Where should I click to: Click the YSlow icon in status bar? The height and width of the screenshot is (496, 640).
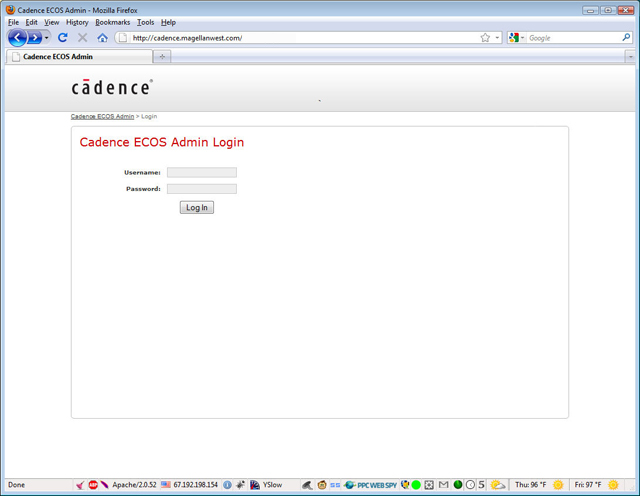click(x=255, y=485)
